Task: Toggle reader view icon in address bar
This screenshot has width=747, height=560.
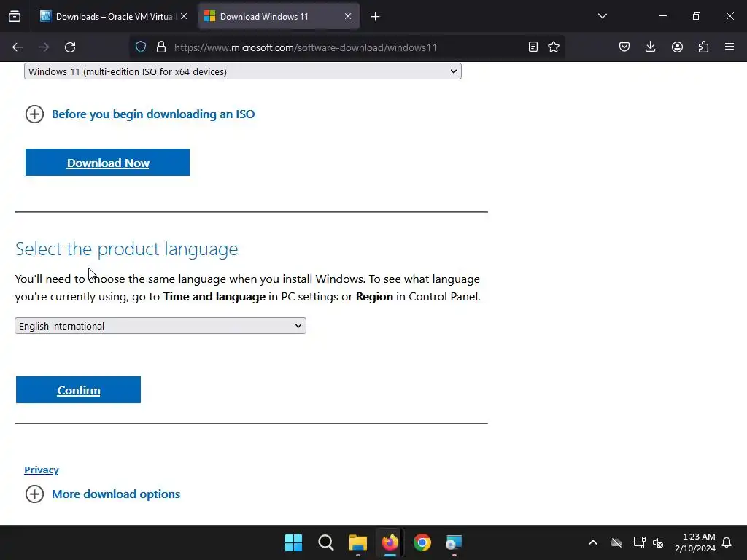Action: point(533,47)
